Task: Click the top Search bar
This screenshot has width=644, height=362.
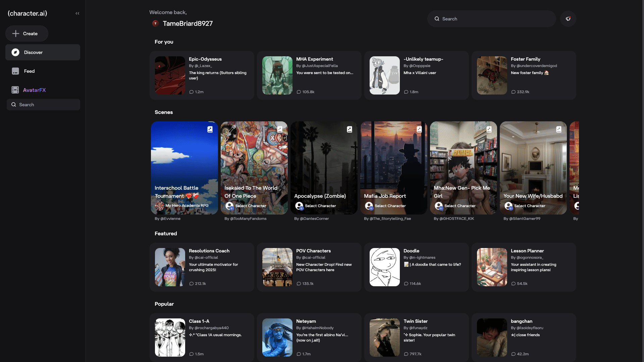Action: click(x=491, y=19)
